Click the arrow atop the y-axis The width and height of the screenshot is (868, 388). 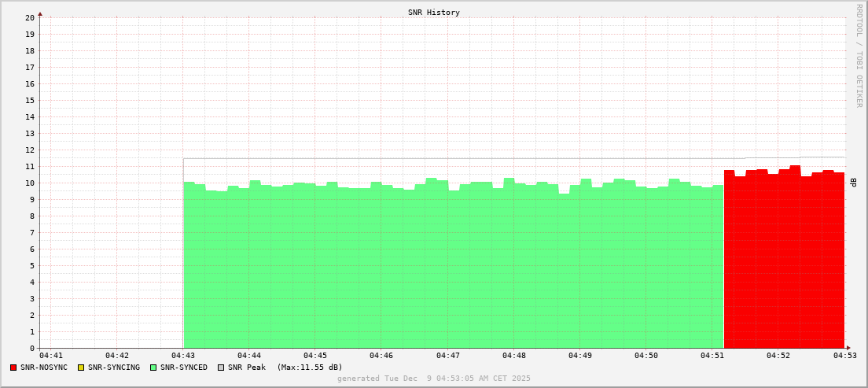click(x=40, y=13)
